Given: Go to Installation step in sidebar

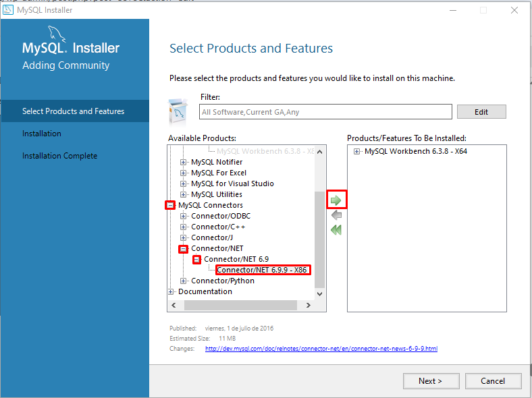Looking at the screenshot, I should 42,134.
